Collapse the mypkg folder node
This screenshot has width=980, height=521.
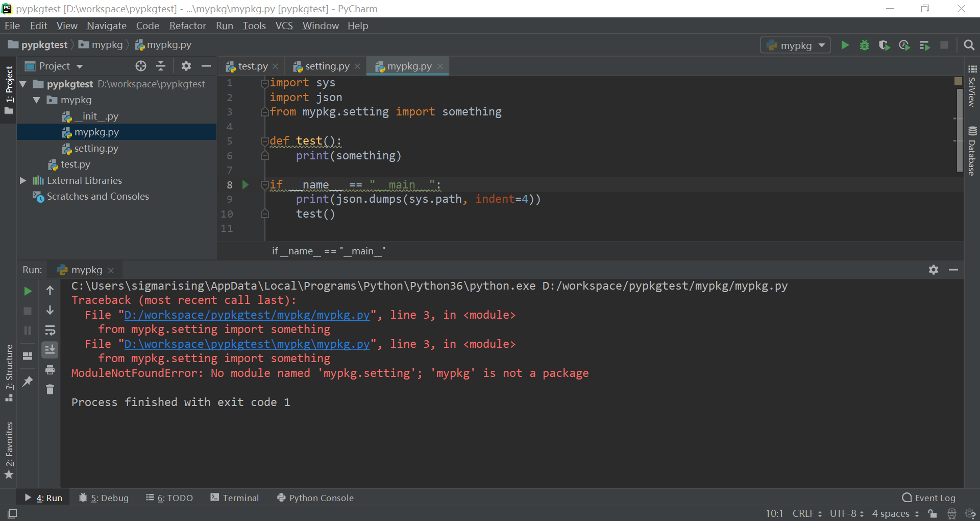click(x=37, y=100)
